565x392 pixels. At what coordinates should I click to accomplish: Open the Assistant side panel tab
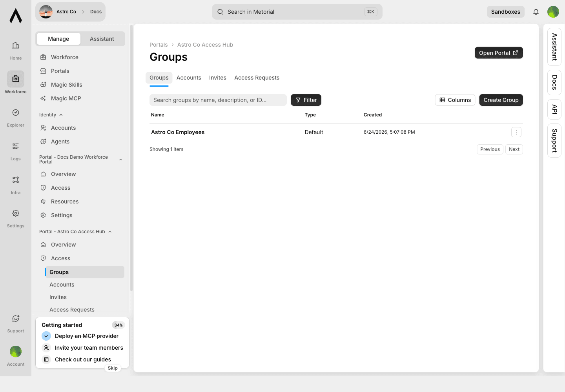pos(554,47)
